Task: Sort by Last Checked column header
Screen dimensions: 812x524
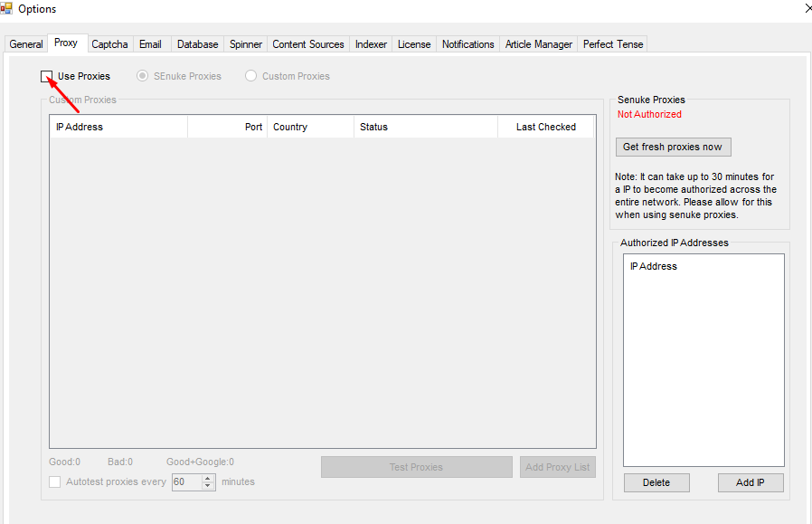Action: (x=546, y=127)
